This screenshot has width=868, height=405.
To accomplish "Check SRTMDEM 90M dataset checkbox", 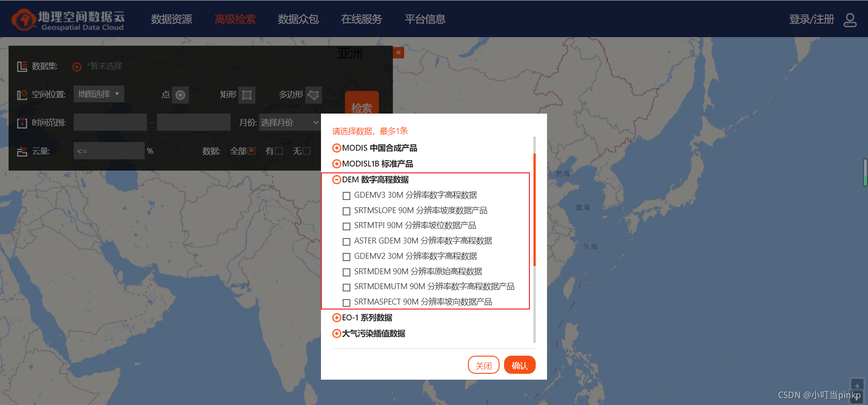I will tap(347, 272).
